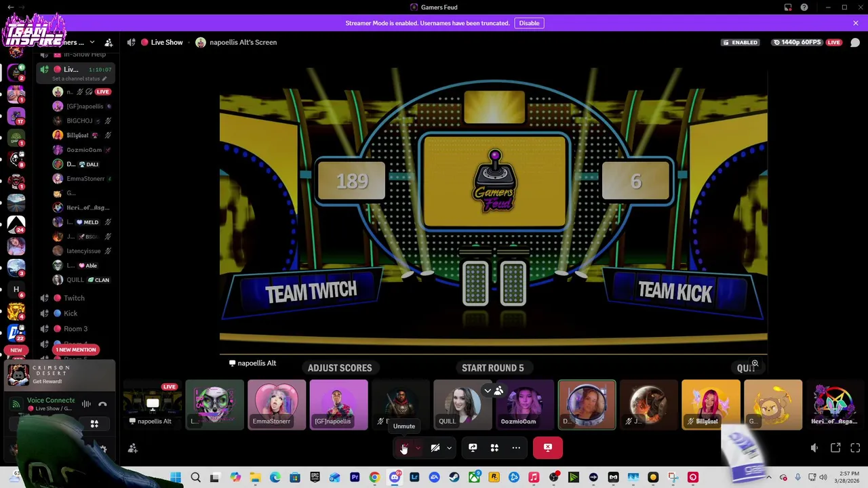This screenshot has height=488, width=868.
Task: Click the share screen icon
Action: (473, 447)
